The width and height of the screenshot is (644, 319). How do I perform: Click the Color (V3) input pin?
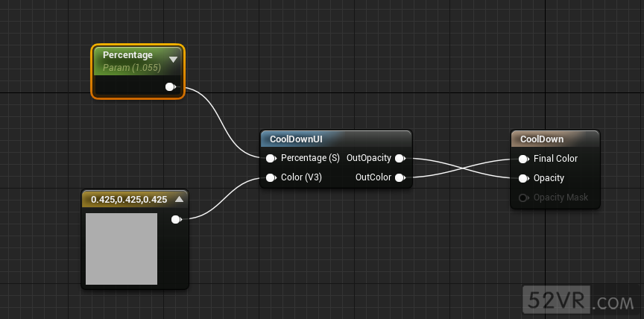(271, 177)
